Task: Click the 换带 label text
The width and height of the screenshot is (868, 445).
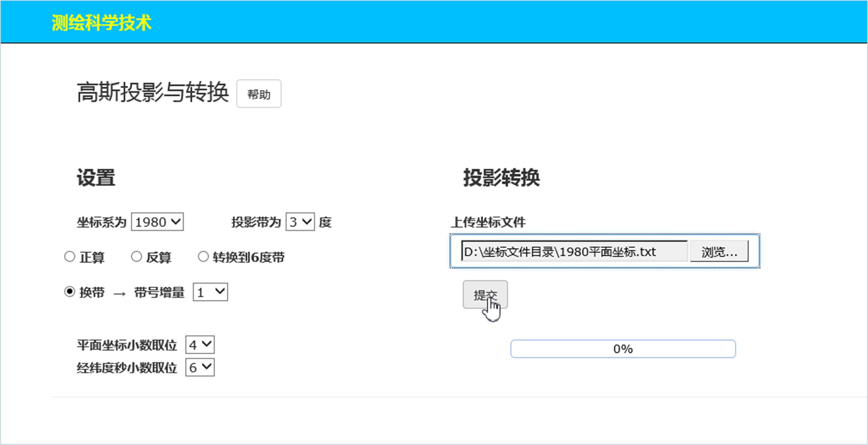Action: [92, 292]
